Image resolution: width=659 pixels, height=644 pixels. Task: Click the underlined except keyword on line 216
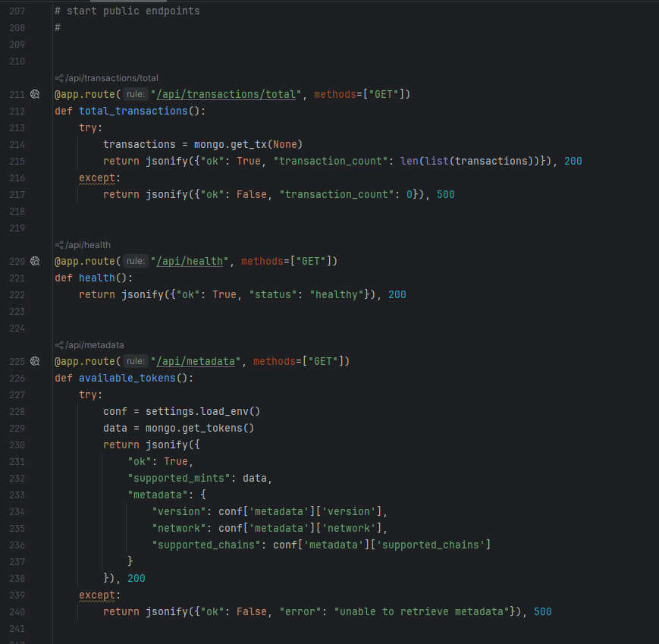[x=96, y=177]
